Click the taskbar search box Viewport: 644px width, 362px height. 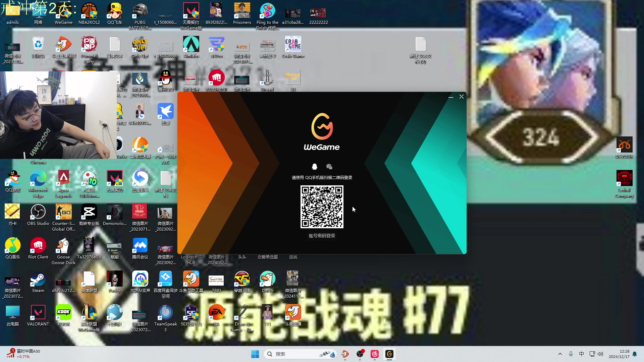[x=300, y=354]
